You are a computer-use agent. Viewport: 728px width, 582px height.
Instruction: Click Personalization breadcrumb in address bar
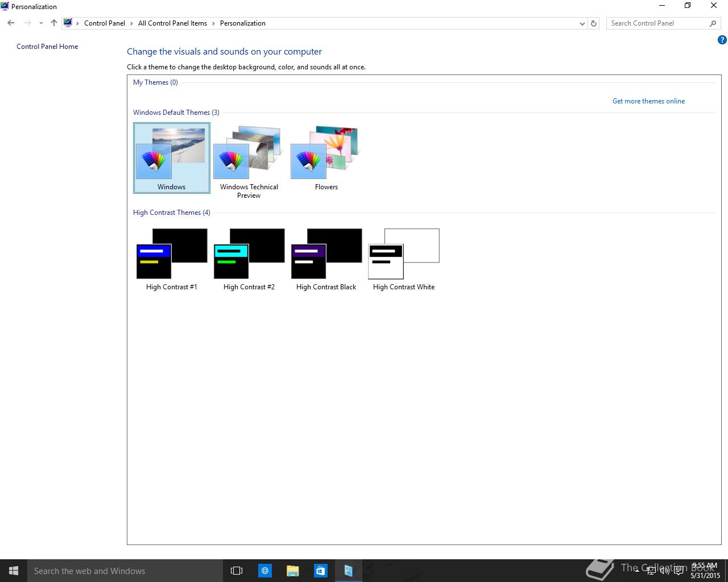(x=243, y=23)
